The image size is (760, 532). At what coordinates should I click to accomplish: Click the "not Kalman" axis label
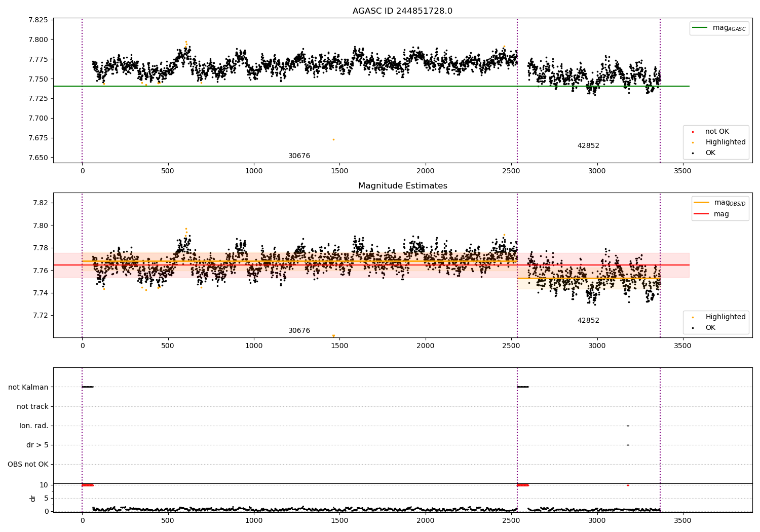[x=28, y=387]
